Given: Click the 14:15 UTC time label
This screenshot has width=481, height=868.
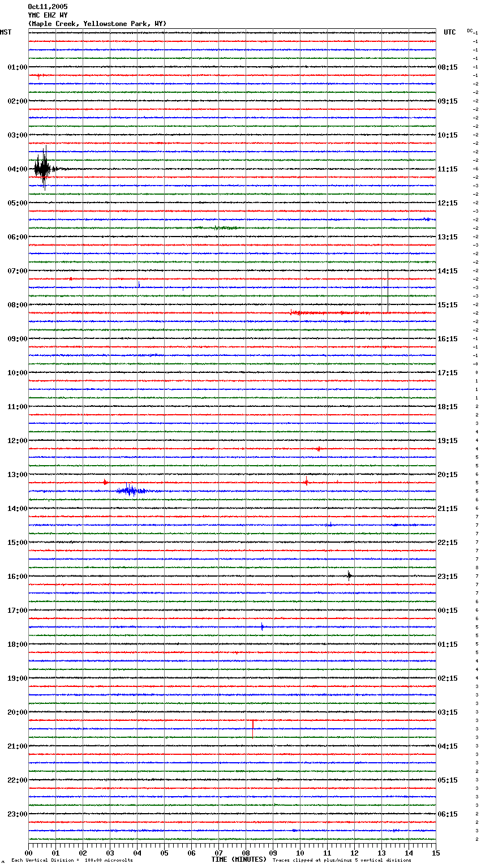Looking at the screenshot, I should click(448, 271).
